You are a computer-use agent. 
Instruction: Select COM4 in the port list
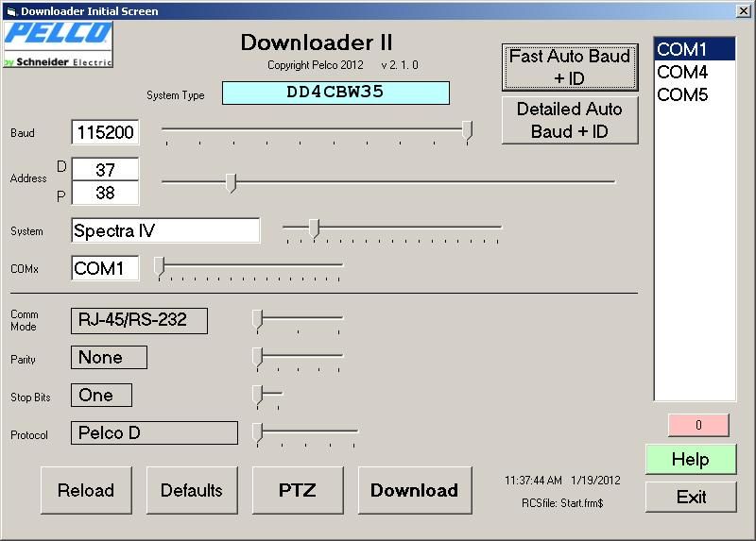coord(695,73)
